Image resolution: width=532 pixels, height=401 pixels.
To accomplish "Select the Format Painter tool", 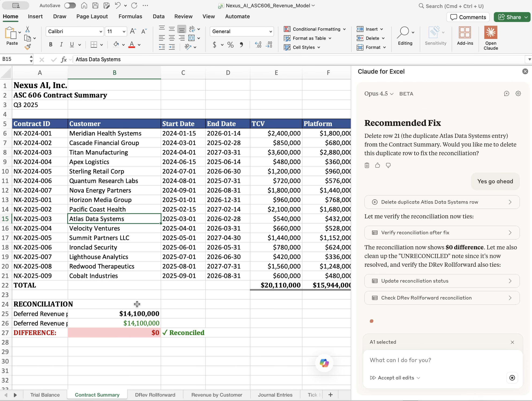I will click(x=28, y=47).
